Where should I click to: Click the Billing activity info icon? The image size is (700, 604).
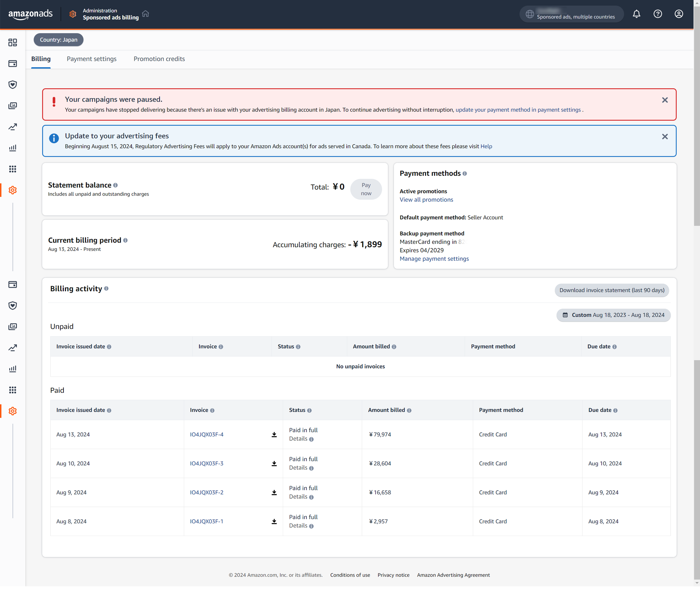106,289
